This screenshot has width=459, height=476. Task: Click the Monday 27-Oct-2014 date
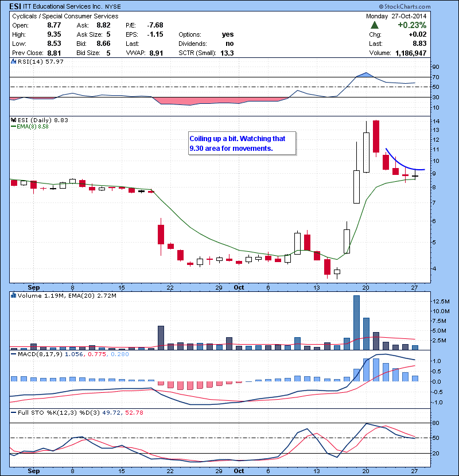click(396, 16)
